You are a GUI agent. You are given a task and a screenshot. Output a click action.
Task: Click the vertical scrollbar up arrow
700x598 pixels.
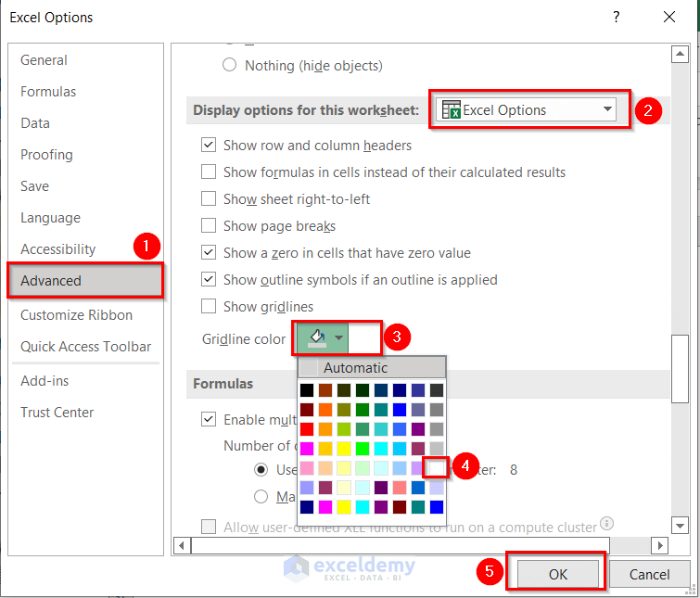680,54
